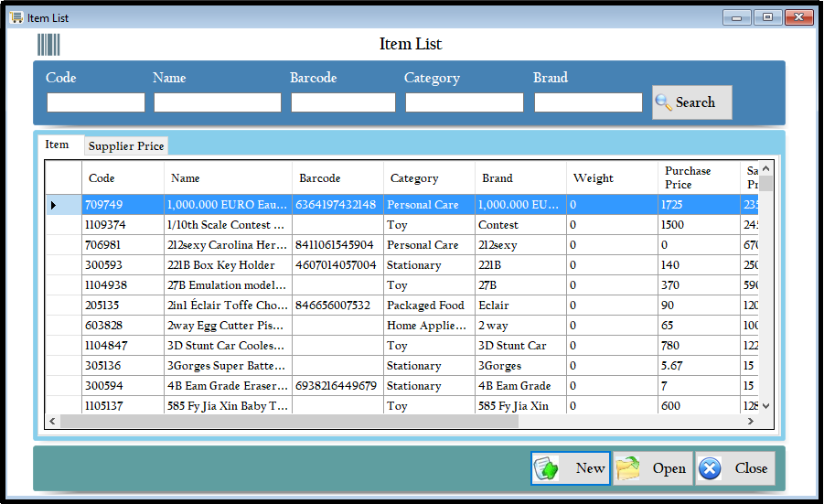824x504 pixels.
Task: Close the Item List with Close button
Action: pos(734,468)
